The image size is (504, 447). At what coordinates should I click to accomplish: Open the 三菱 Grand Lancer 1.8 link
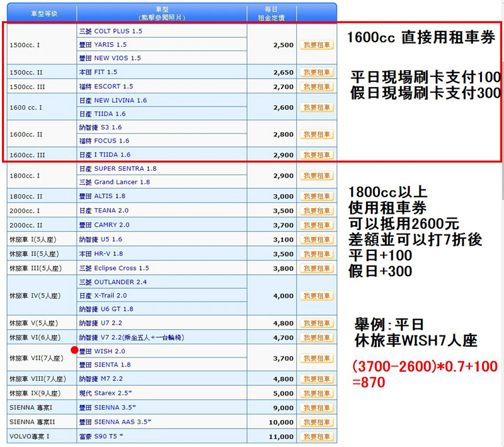click(115, 182)
